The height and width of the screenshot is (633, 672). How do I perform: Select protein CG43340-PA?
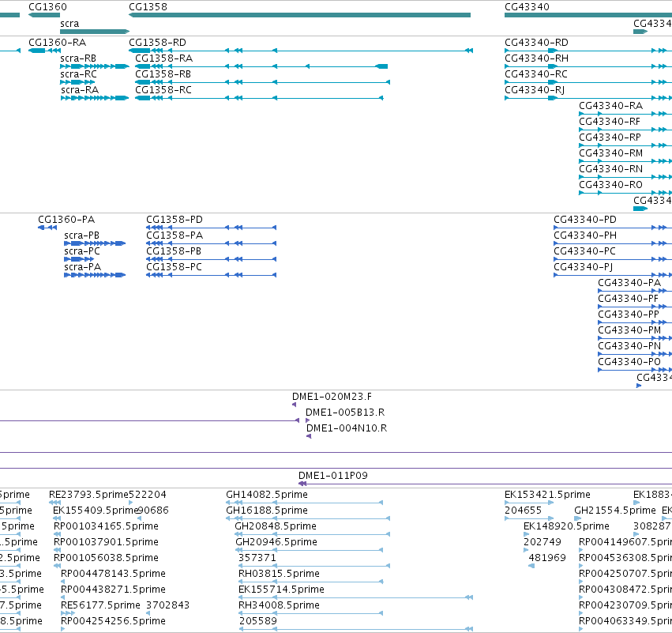tap(629, 283)
